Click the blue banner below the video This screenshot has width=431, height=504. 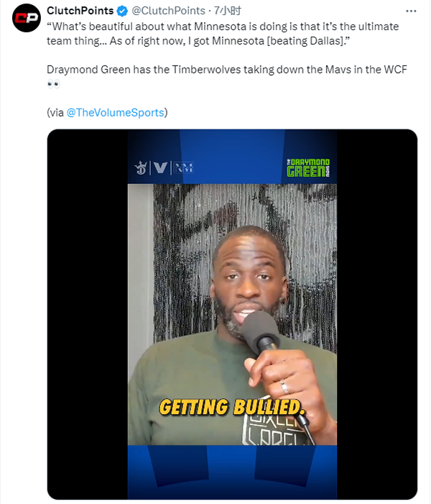pos(232,471)
